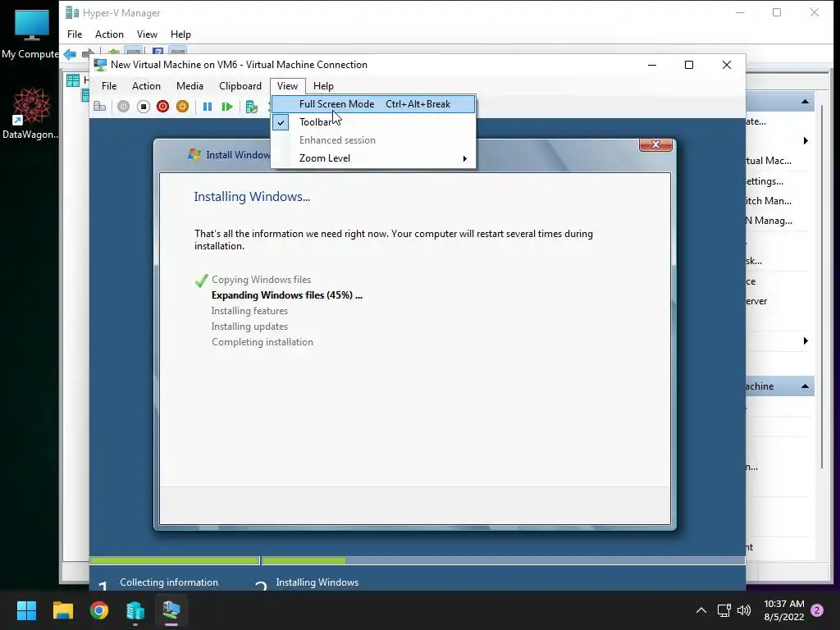Open the Media menu

(x=189, y=85)
